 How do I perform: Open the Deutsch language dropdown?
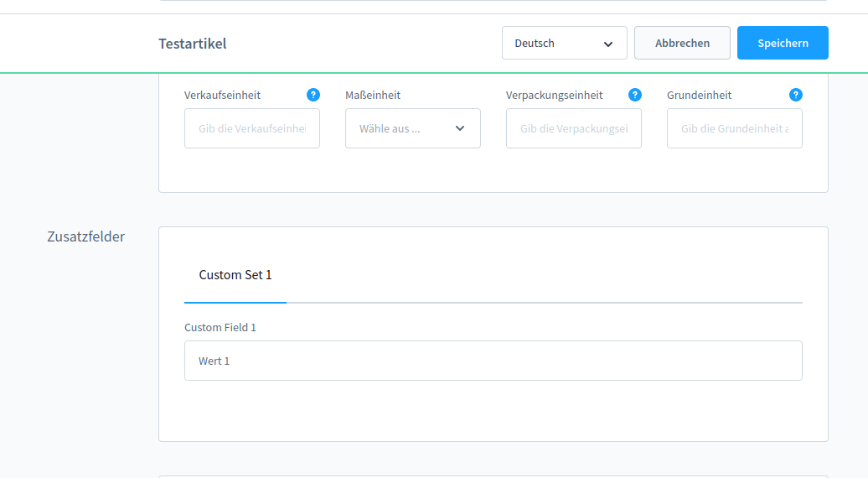click(x=564, y=43)
